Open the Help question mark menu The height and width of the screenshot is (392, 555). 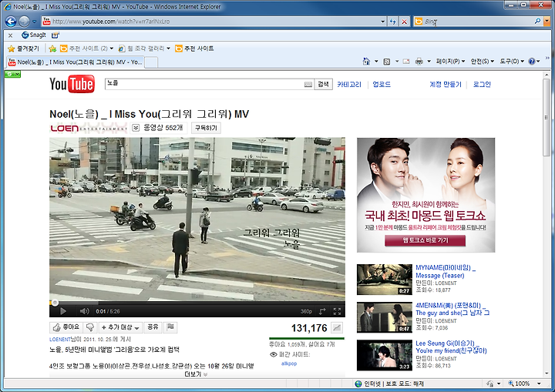533,61
